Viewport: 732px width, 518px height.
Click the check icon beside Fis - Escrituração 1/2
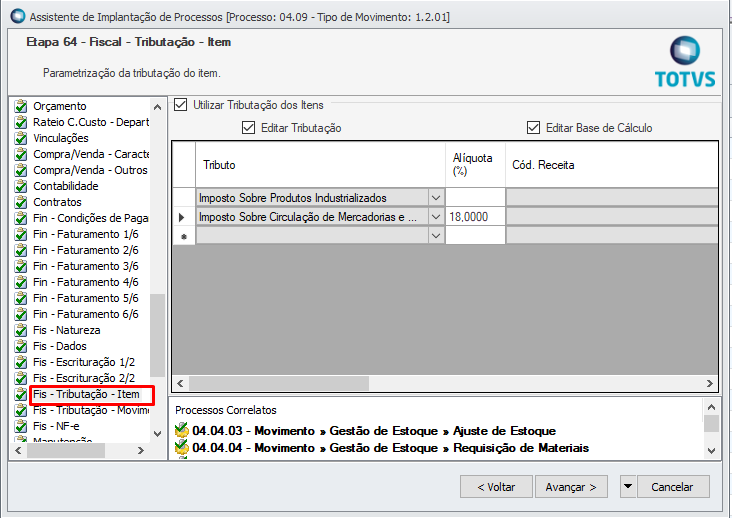[21, 362]
